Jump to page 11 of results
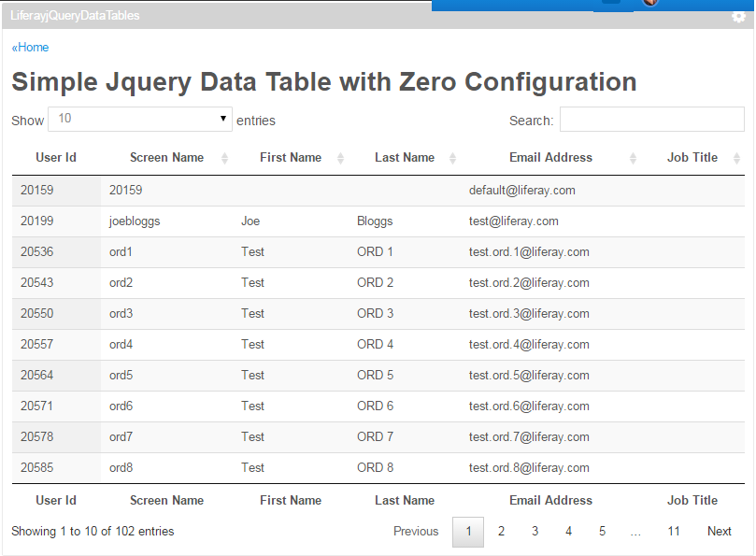756x556 pixels. 674,531
